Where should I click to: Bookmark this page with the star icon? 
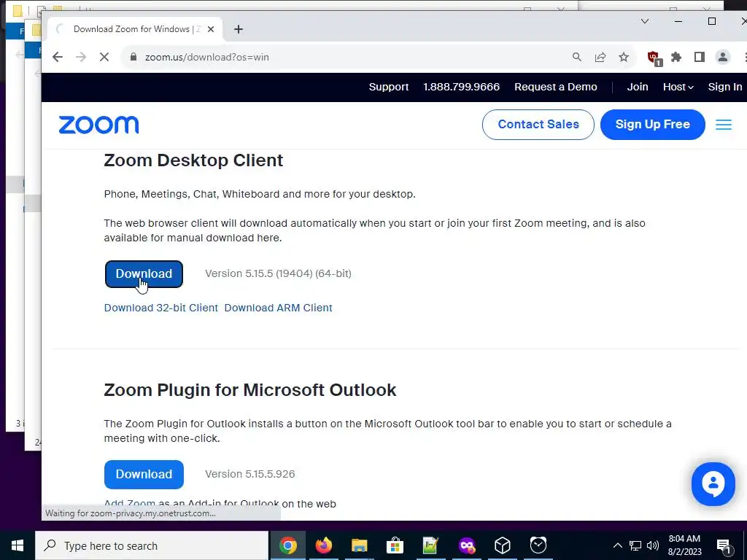coord(624,57)
